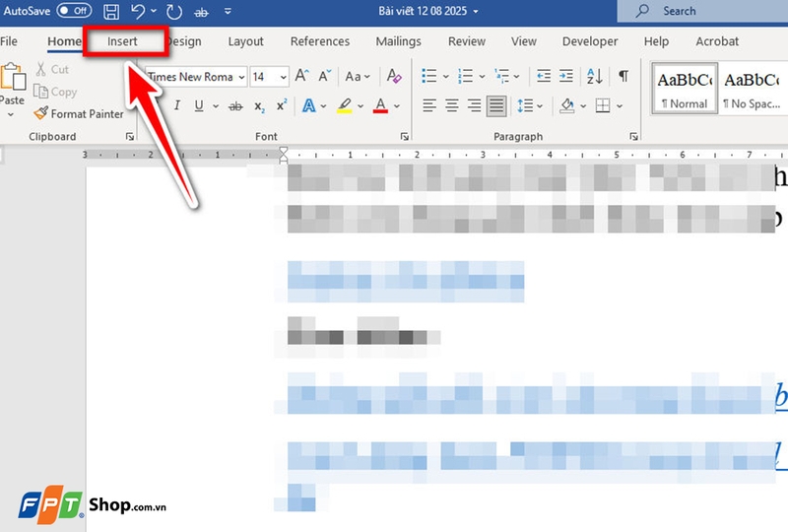
Task: Customize the Quick Access Toolbar dropdown
Action: (228, 11)
